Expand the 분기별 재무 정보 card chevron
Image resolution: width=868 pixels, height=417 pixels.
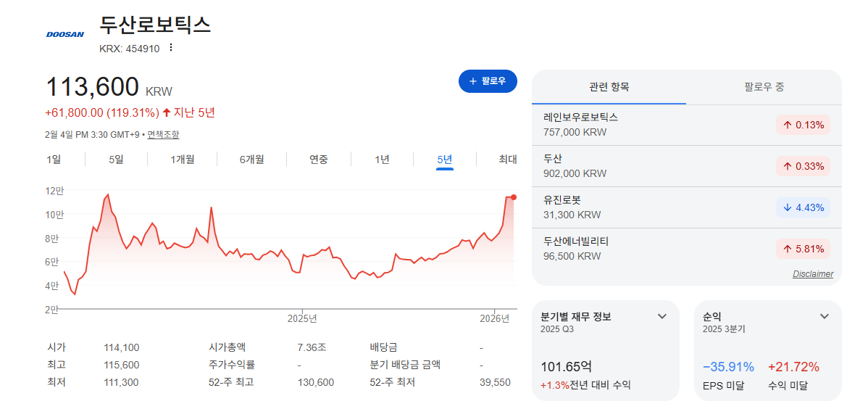[x=662, y=316]
